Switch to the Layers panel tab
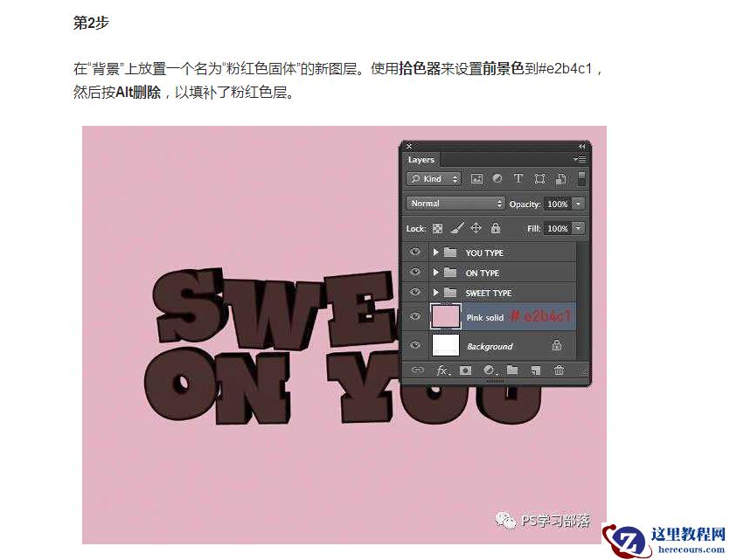Viewport: 730px width, 560px height. [422, 159]
